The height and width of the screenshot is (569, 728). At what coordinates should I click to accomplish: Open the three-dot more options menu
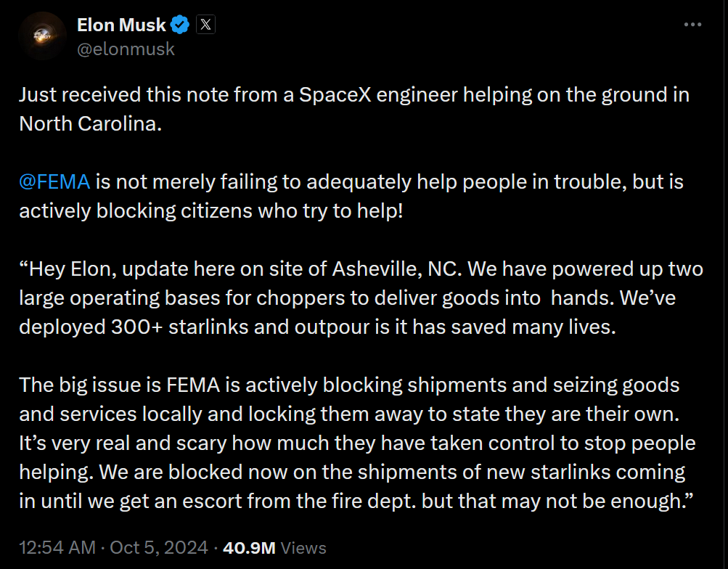693,25
